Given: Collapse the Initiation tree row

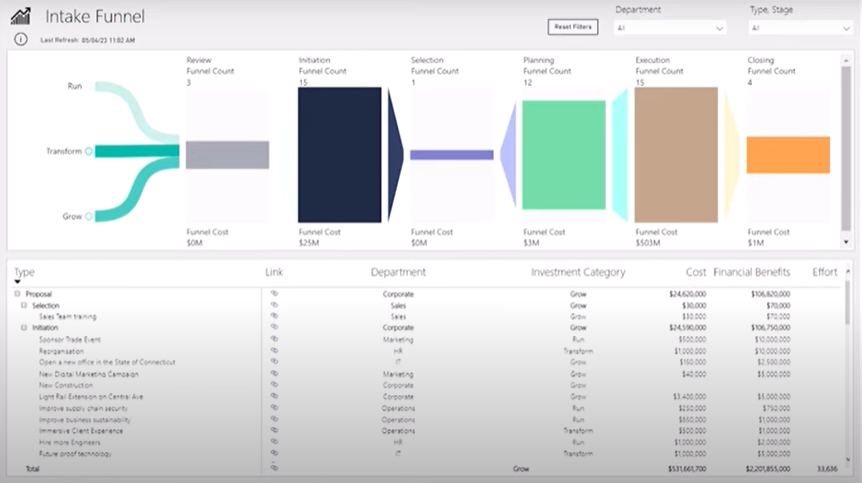Looking at the screenshot, I should click(x=23, y=328).
